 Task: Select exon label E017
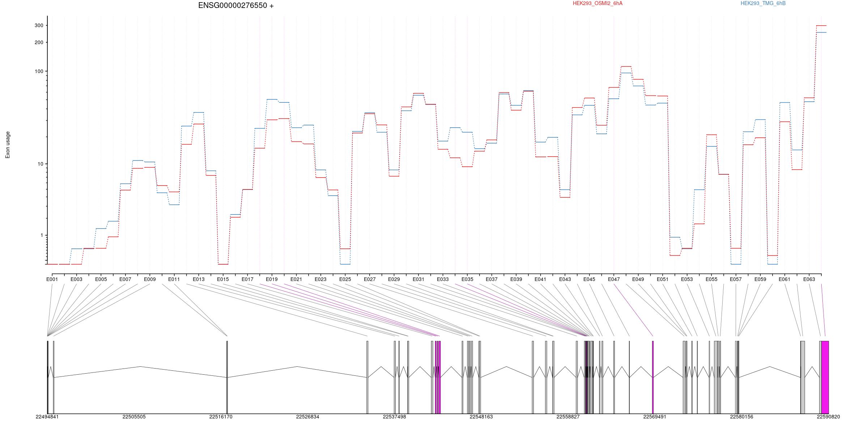pyautogui.click(x=247, y=279)
